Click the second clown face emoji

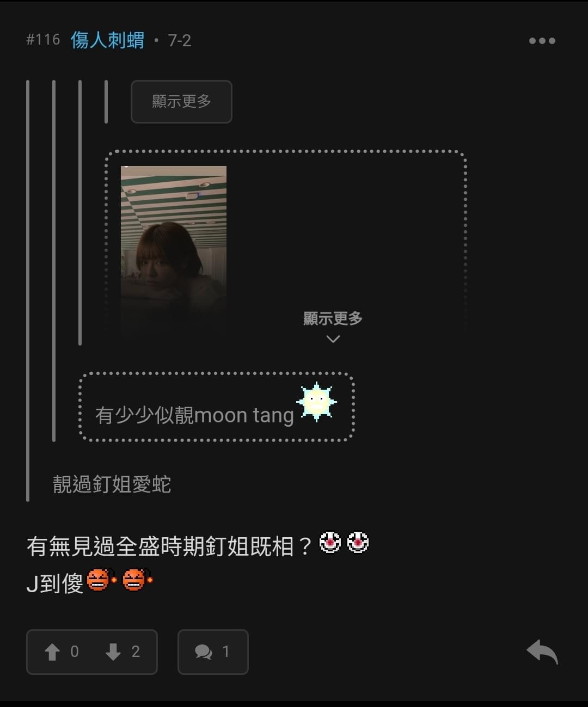tap(358, 542)
